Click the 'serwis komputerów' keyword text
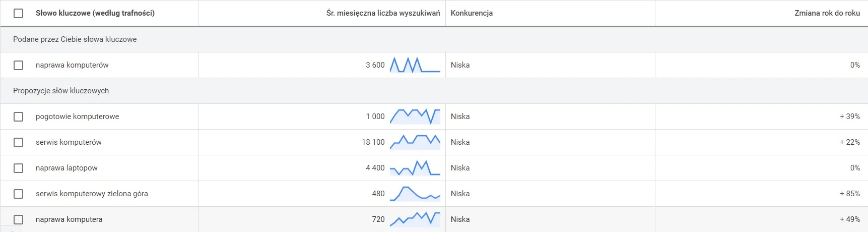 point(69,142)
